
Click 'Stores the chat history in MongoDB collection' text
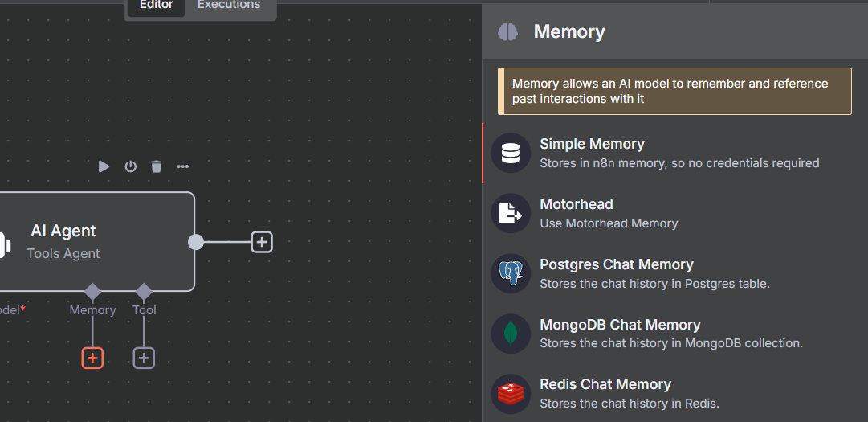pyautogui.click(x=671, y=343)
